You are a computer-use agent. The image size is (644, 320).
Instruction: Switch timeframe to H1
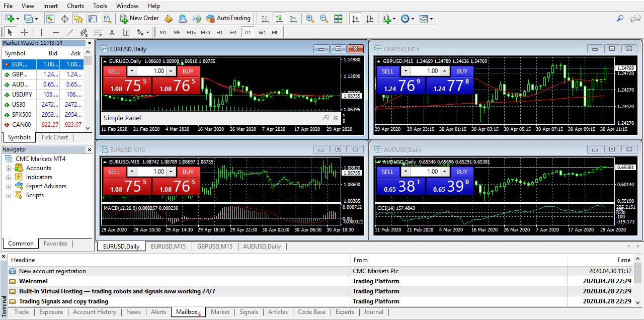[219, 32]
